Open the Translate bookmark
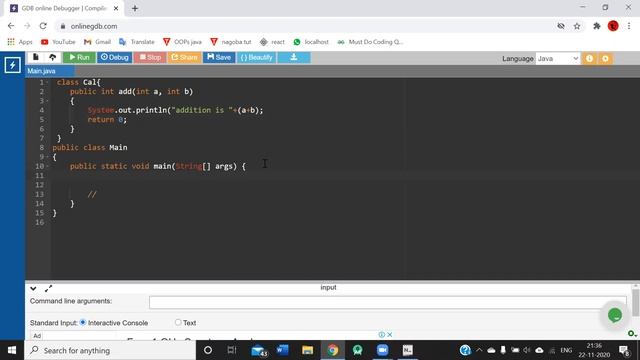The width and height of the screenshot is (640, 360). pyautogui.click(x=136, y=42)
